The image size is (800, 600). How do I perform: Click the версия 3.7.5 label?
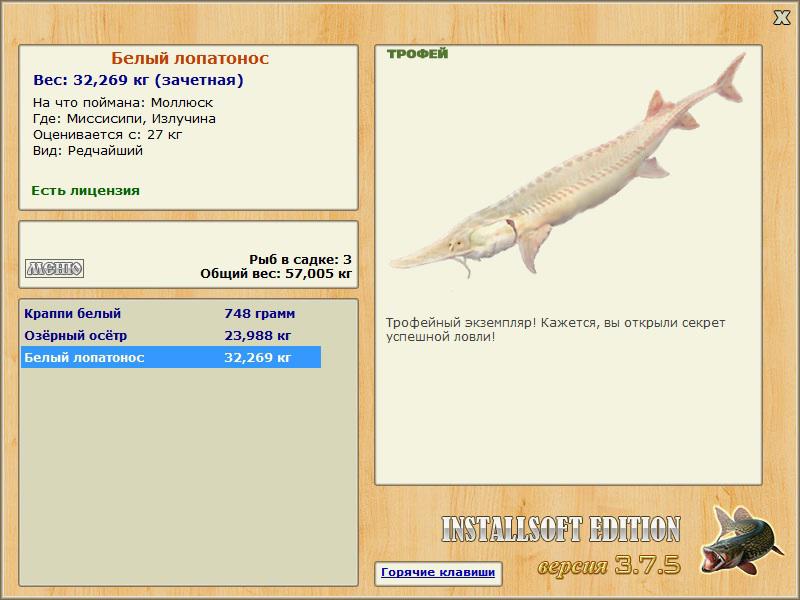click(609, 565)
